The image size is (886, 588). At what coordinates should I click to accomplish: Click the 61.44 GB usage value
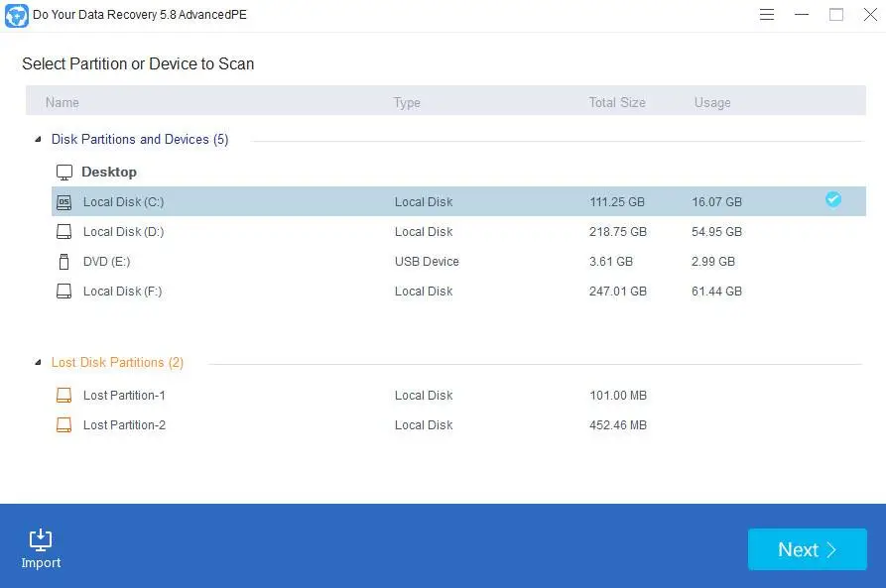click(x=716, y=292)
